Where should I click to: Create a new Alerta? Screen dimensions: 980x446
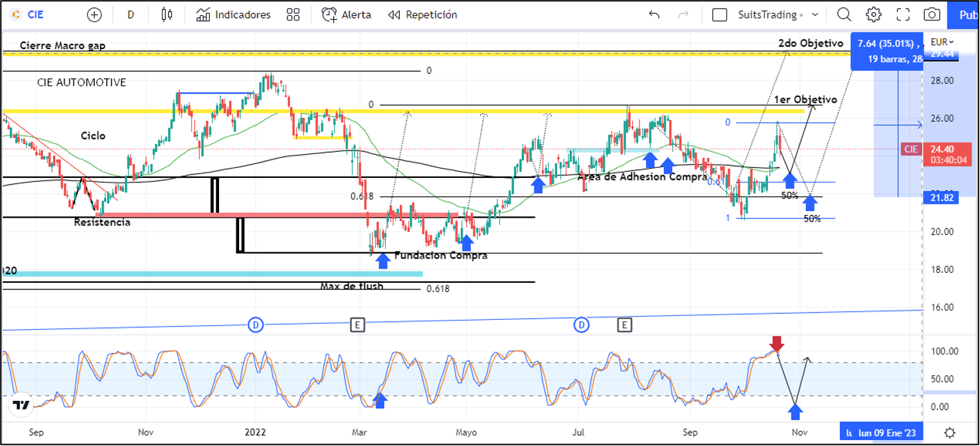347,15
